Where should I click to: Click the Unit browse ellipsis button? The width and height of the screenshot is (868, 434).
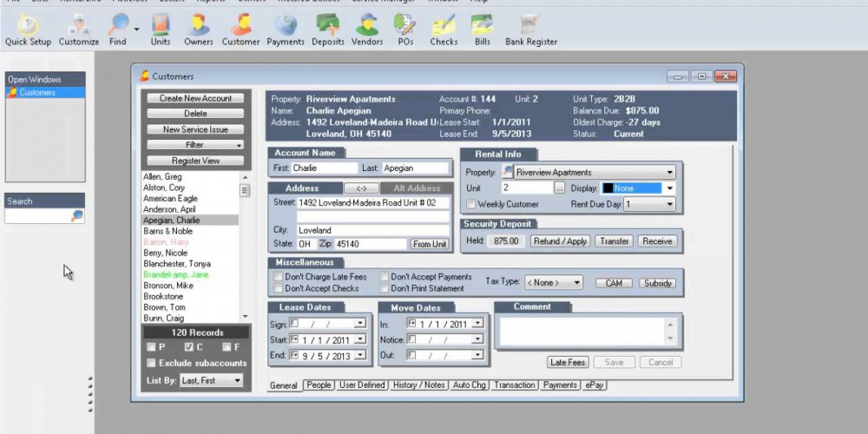pyautogui.click(x=560, y=188)
